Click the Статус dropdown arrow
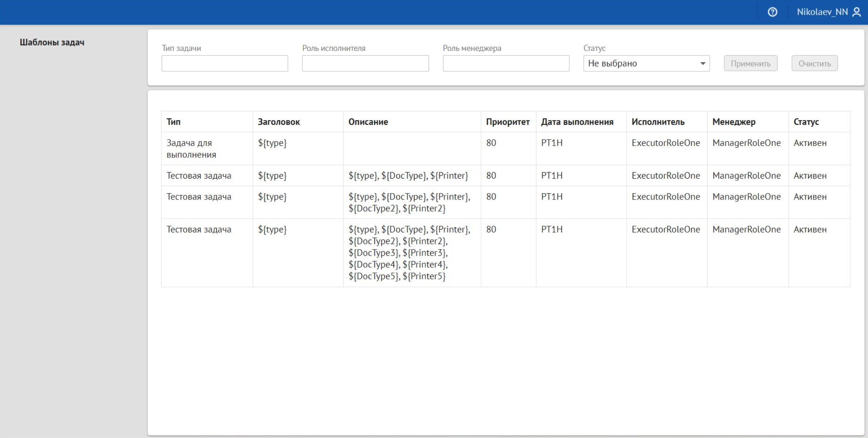Screen dimensions: 868x438 [703, 63]
